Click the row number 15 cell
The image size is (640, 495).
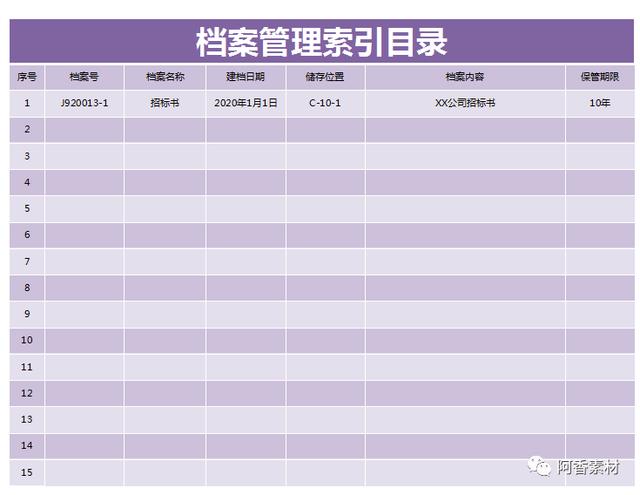point(27,472)
